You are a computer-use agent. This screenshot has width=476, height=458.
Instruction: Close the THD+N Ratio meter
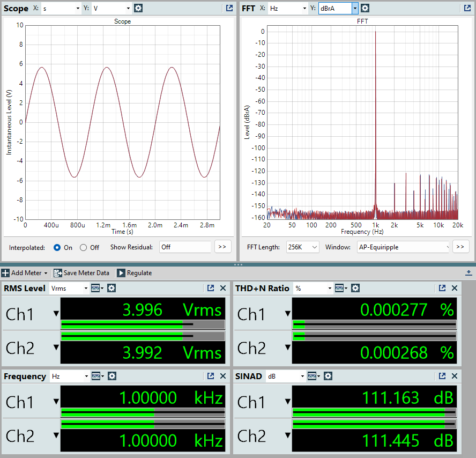pos(455,288)
